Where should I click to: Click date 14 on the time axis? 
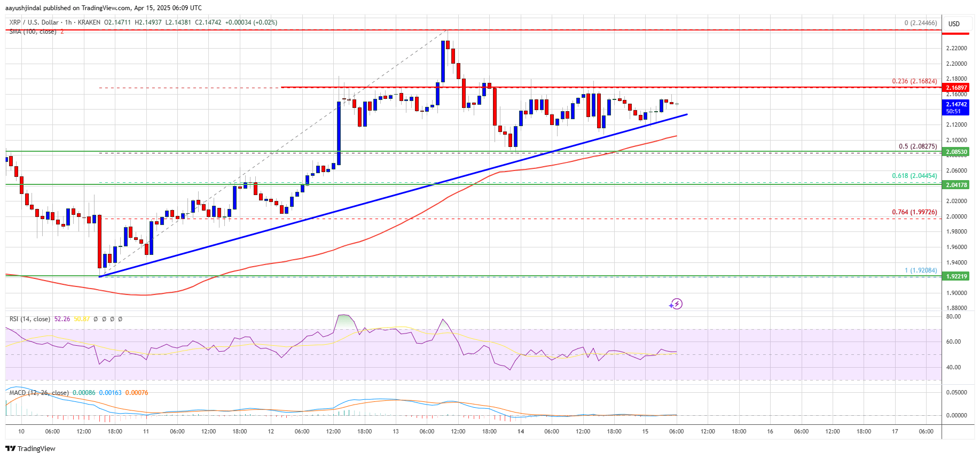520,431
